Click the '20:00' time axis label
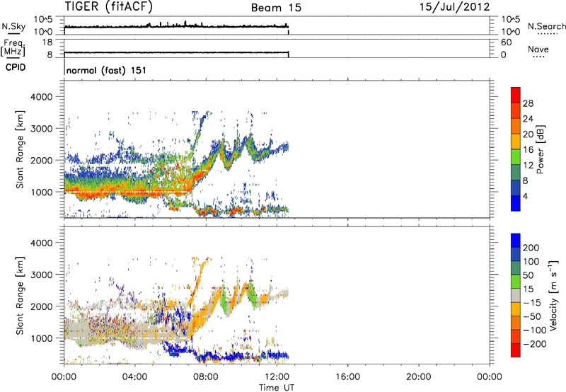 click(419, 377)
